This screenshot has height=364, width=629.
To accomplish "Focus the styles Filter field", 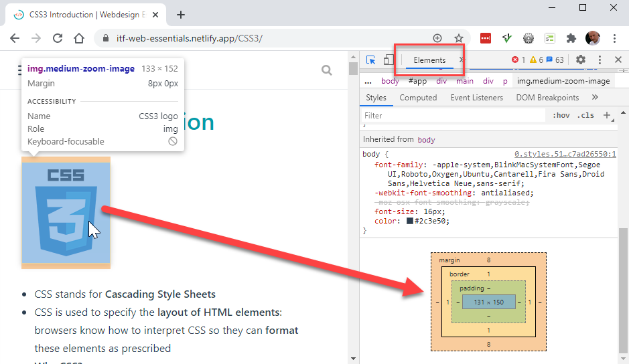I will [x=453, y=116].
